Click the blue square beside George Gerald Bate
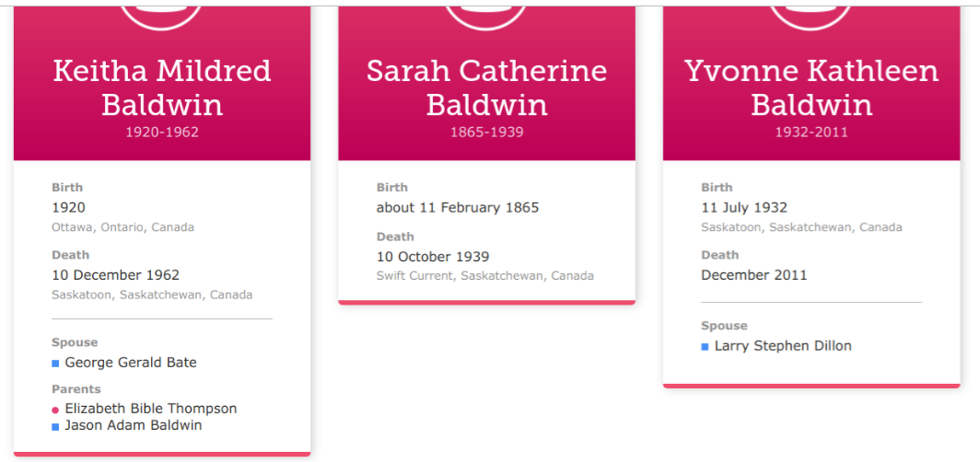 [x=55, y=364]
